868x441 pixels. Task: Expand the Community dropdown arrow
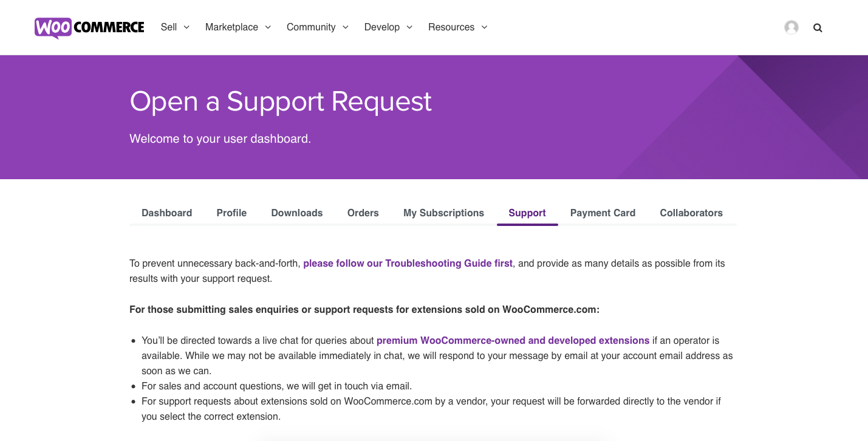(x=346, y=27)
